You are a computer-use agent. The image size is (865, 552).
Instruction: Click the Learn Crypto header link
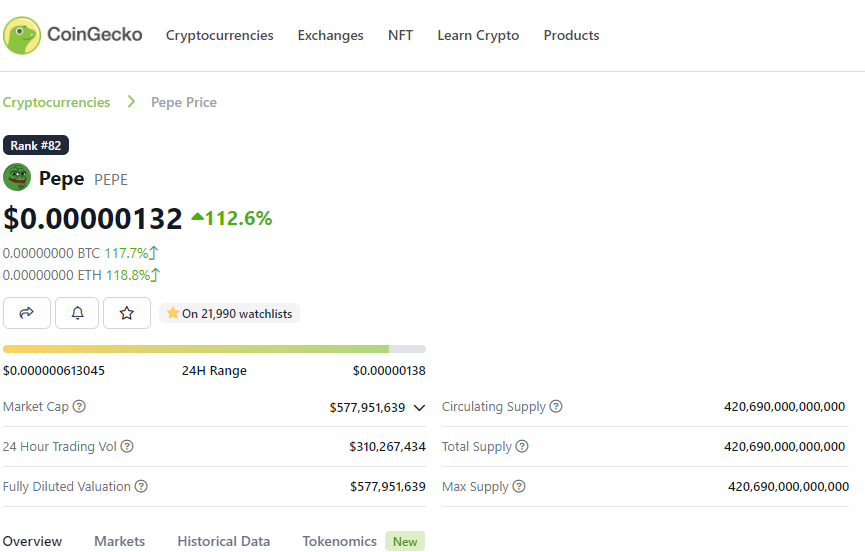point(478,35)
